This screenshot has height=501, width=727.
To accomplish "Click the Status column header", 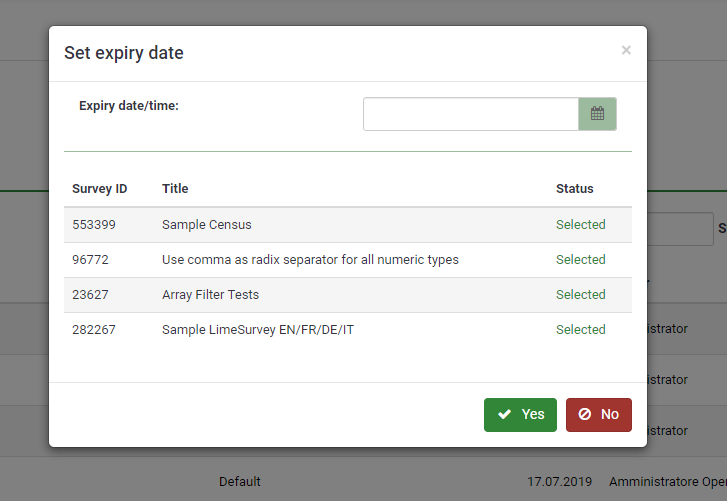I will click(x=574, y=188).
